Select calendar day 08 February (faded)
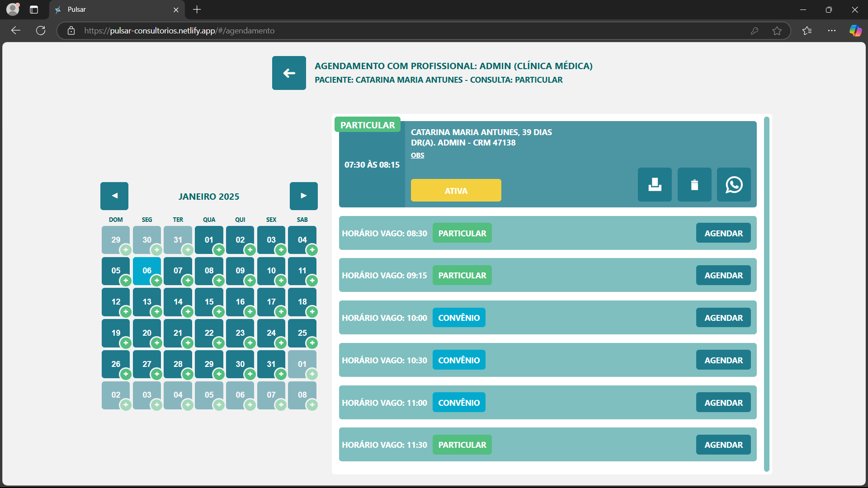 click(x=302, y=394)
